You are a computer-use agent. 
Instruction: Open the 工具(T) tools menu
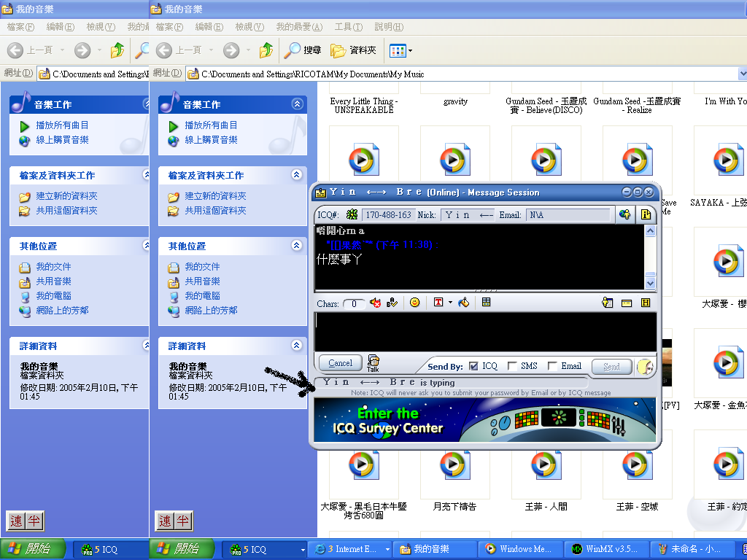348,27
